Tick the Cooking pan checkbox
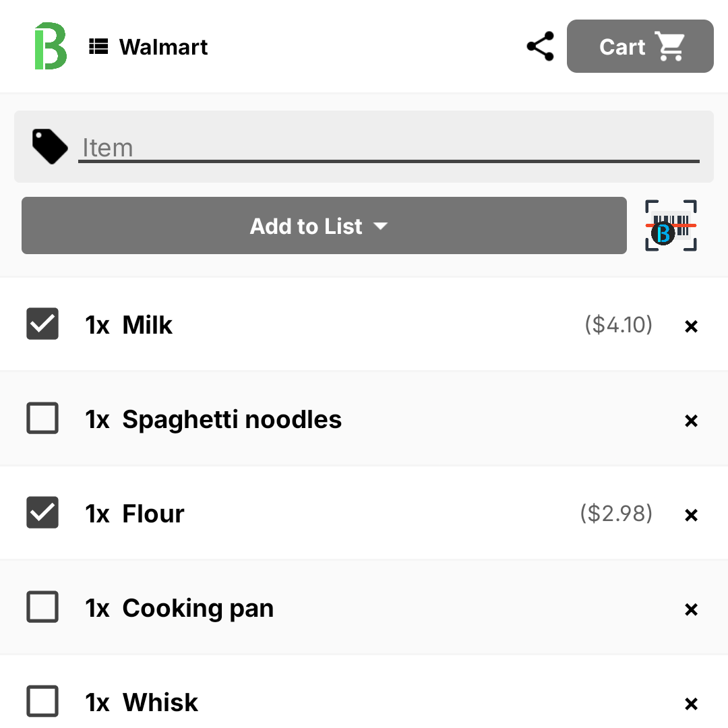Image resolution: width=728 pixels, height=728 pixels. point(42,607)
